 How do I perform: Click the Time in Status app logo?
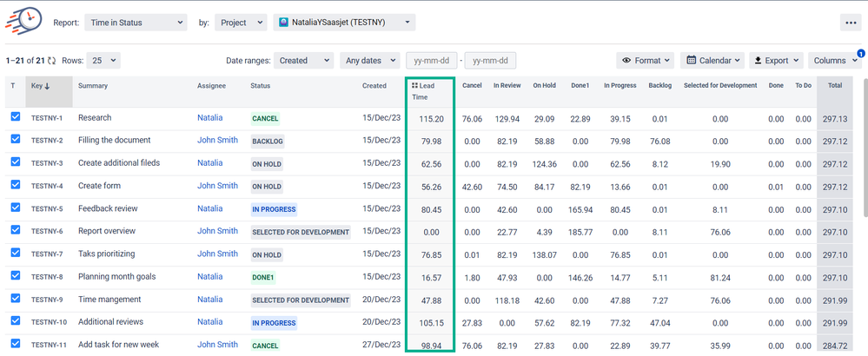(x=23, y=21)
